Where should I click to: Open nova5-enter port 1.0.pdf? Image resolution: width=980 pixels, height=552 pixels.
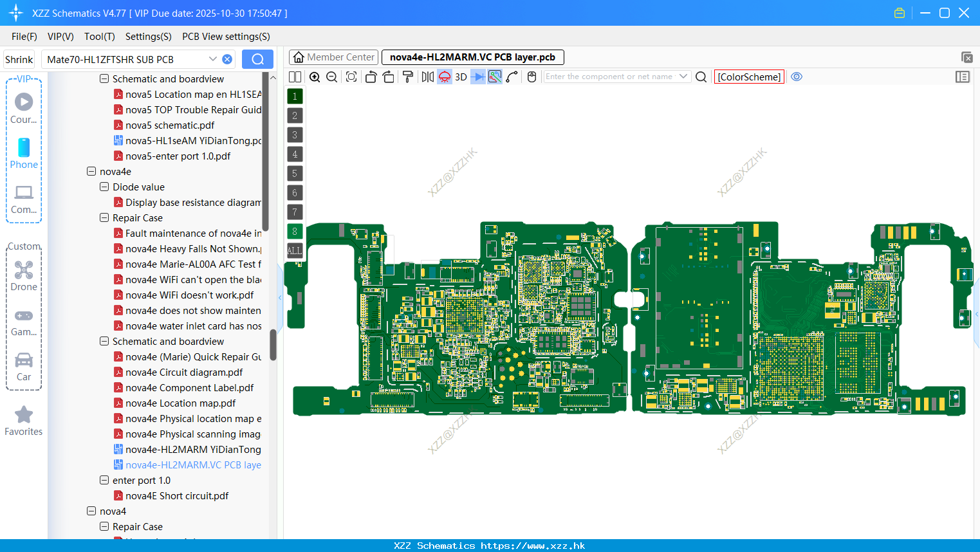(178, 156)
